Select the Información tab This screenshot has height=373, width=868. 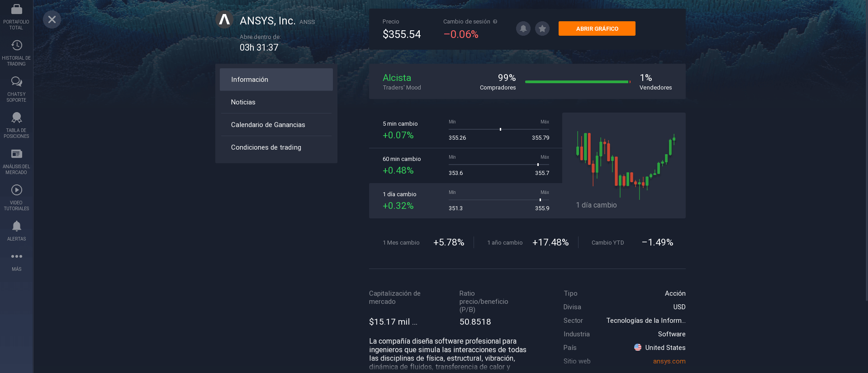(276, 80)
